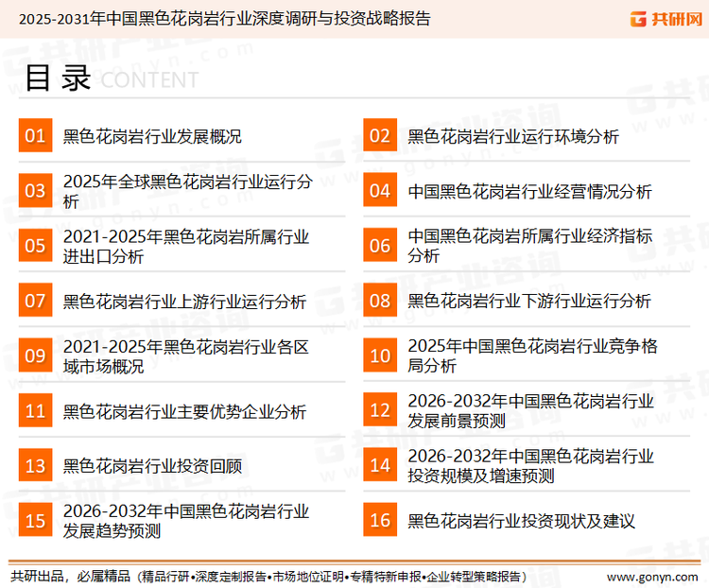709x588 pixels.
Task: Open chapter 黑色花岗岩行业投资现状及建议
Action: (521, 521)
